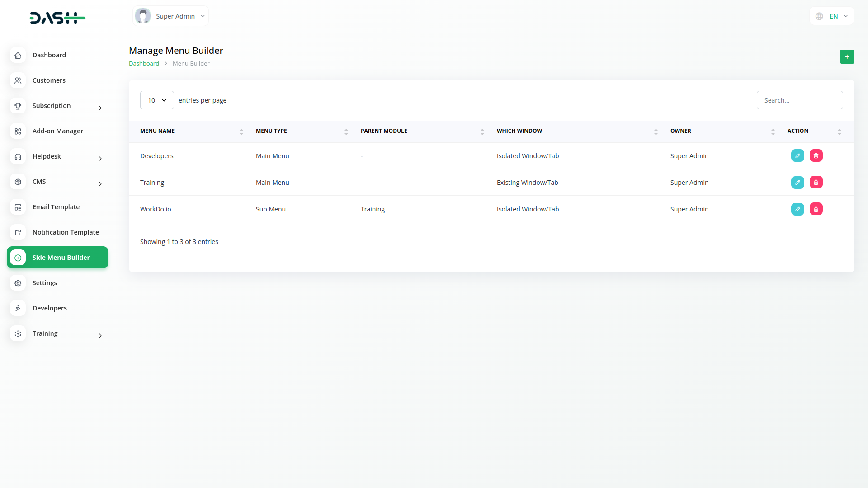Click the Settings gear in sidebar
868x488 pixels.
18,283
